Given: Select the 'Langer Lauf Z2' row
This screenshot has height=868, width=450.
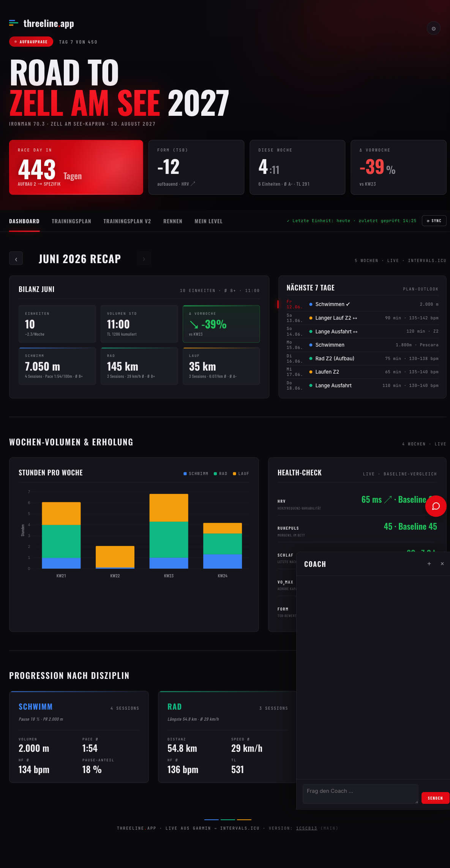Looking at the screenshot, I should click(363, 318).
